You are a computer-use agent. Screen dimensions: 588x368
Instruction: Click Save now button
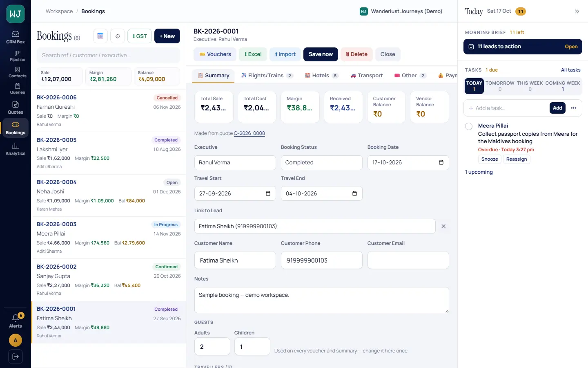click(321, 54)
